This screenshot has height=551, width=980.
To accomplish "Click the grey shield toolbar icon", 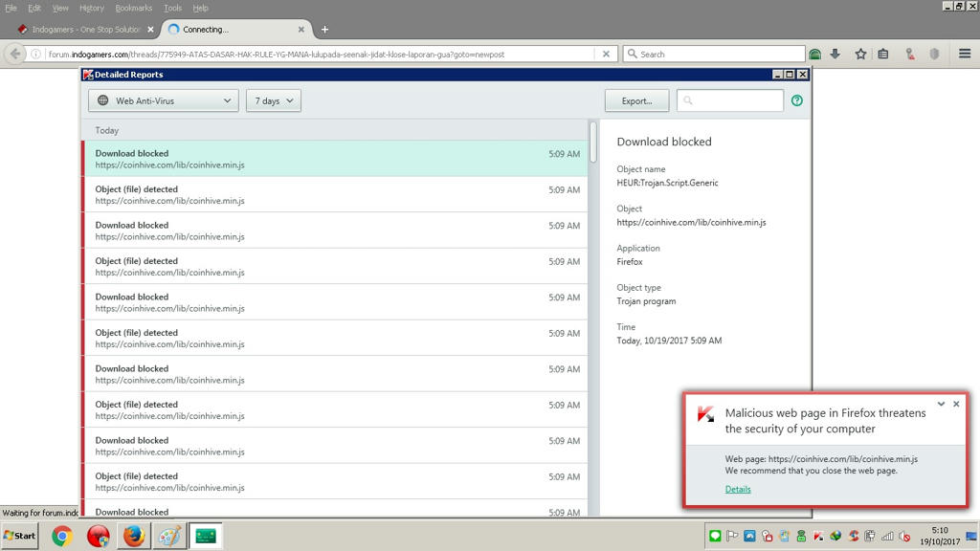I will coord(934,55).
